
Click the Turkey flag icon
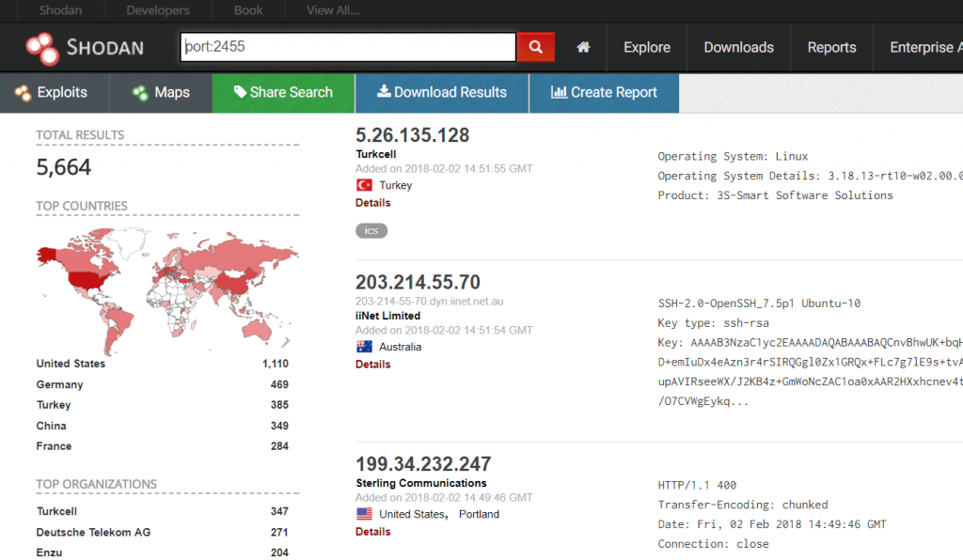pos(364,184)
